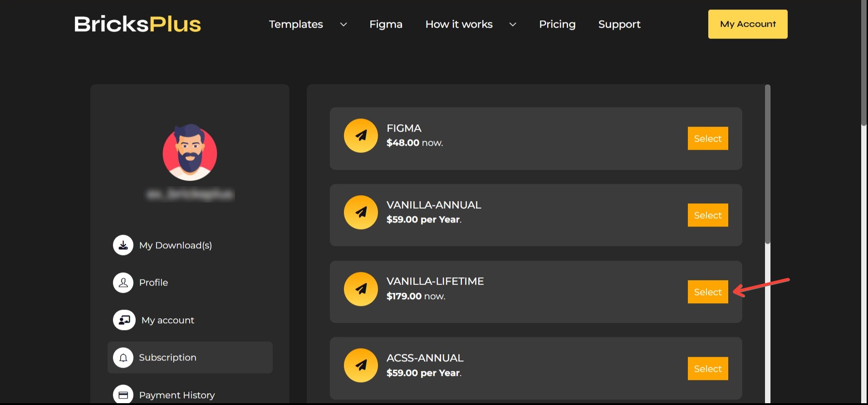The height and width of the screenshot is (405, 868).
Task: Open the Profile sidebar link
Action: tap(153, 282)
